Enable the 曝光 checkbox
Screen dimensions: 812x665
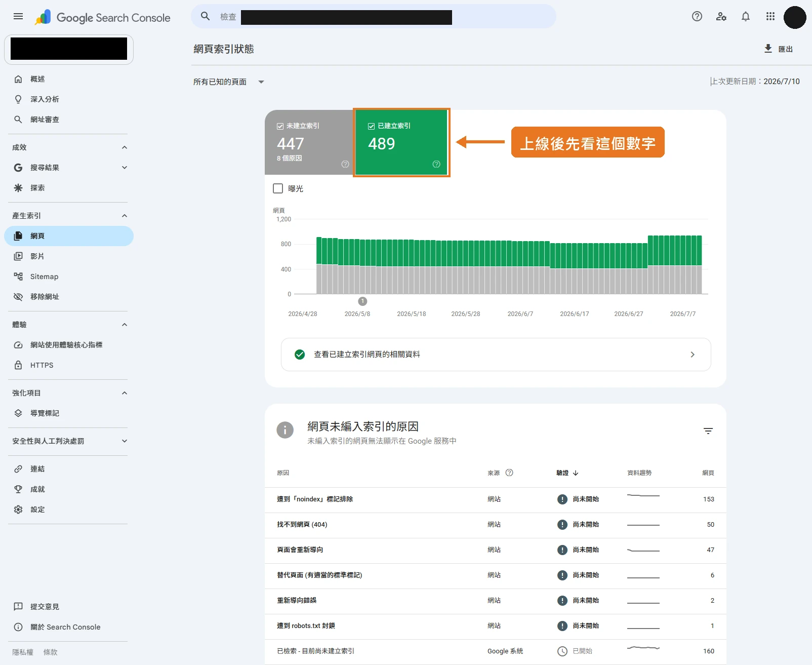pyautogui.click(x=278, y=188)
